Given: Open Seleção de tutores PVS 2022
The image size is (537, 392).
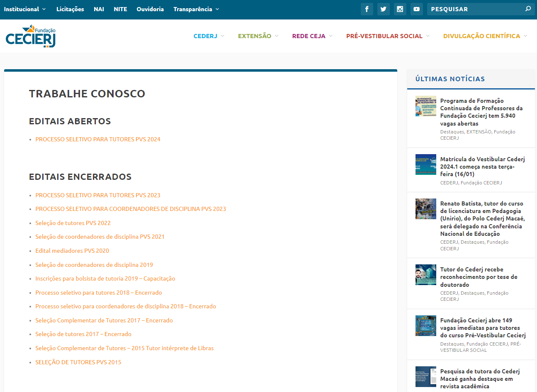Looking at the screenshot, I should point(73,223).
